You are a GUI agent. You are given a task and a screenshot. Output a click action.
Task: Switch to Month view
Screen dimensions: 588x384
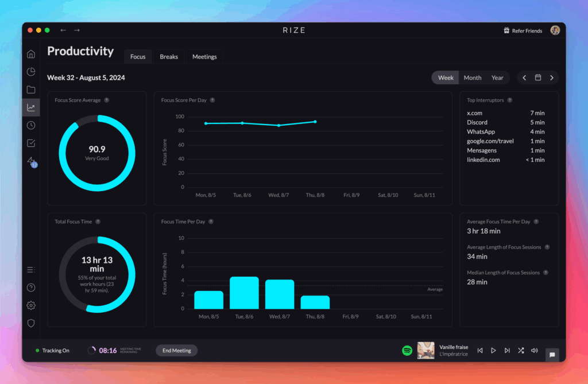point(472,77)
